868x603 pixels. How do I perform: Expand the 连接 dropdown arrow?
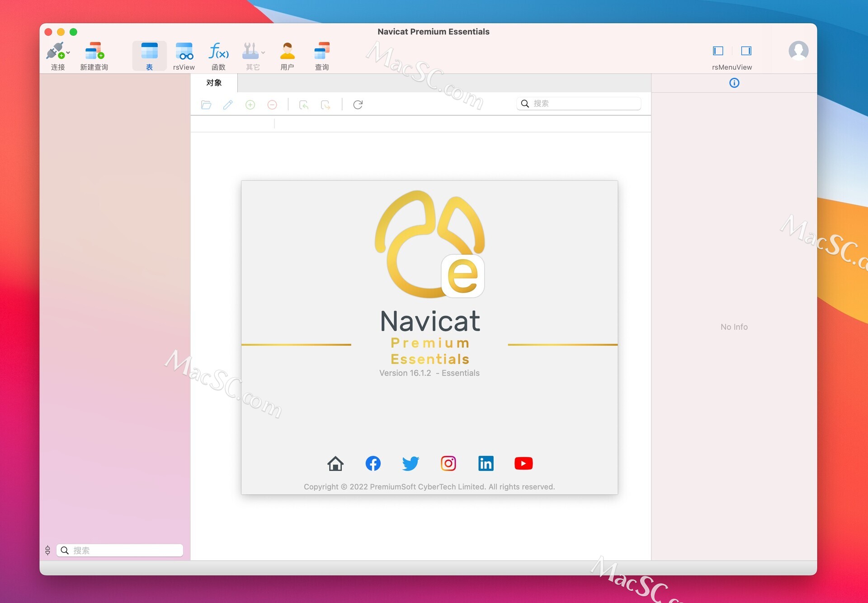[68, 53]
